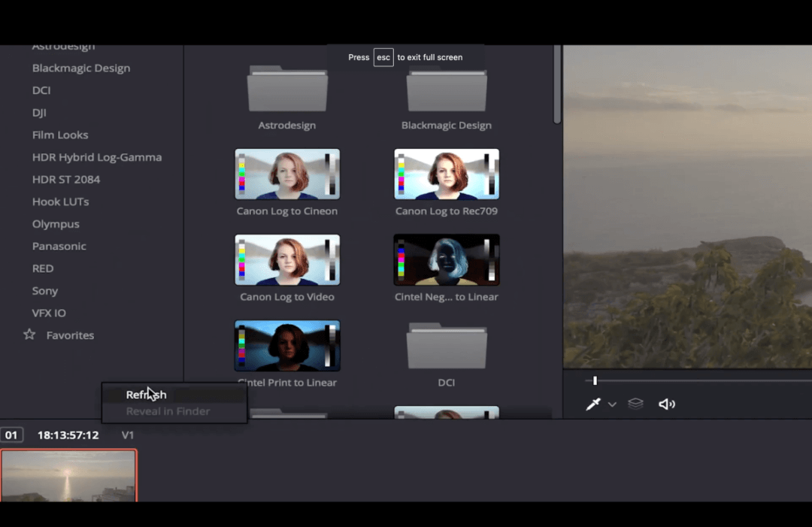Open the Blackmagic Design folder in the LUT browser

(447, 90)
